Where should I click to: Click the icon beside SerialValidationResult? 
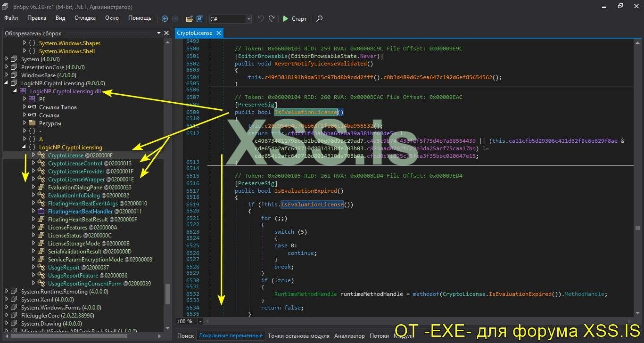pos(41,252)
